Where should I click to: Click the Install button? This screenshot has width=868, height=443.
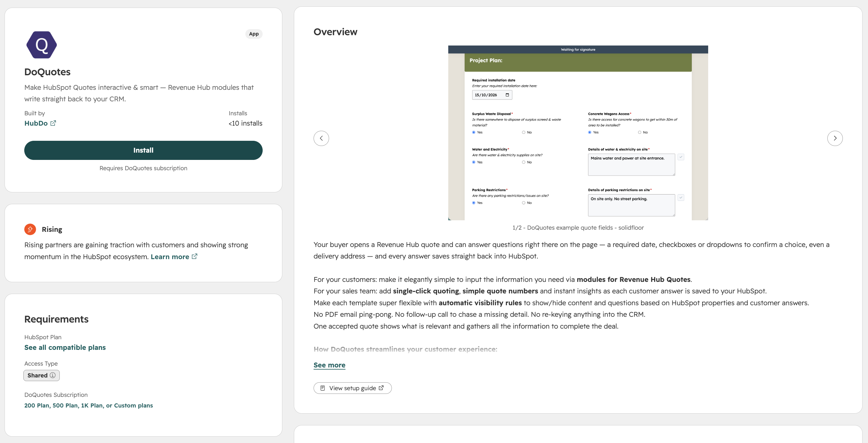click(143, 150)
